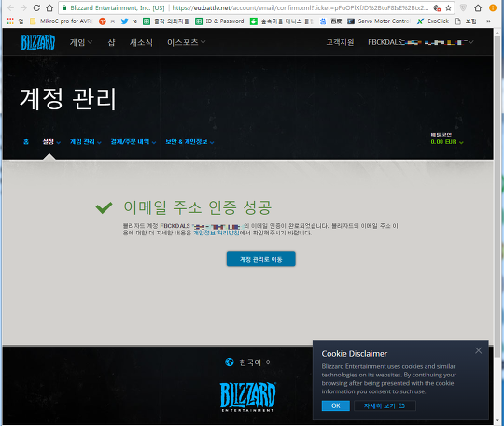Change language with the 한국어 selector

point(254,362)
